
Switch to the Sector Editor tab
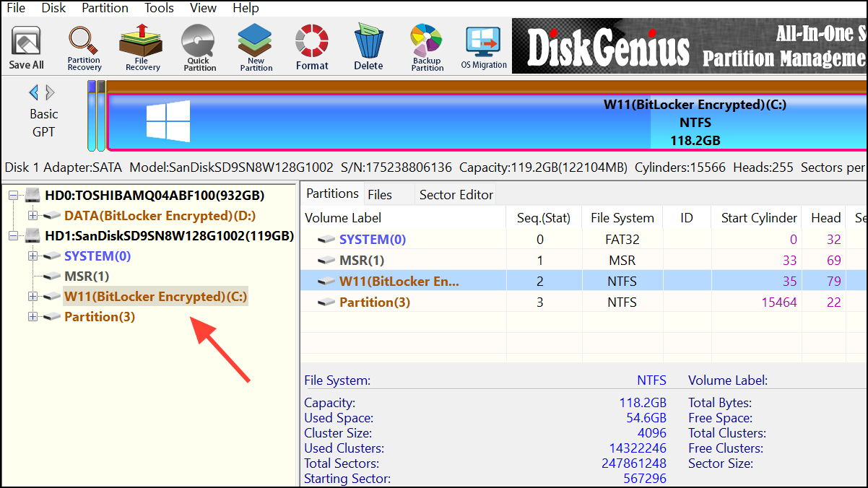pos(456,194)
